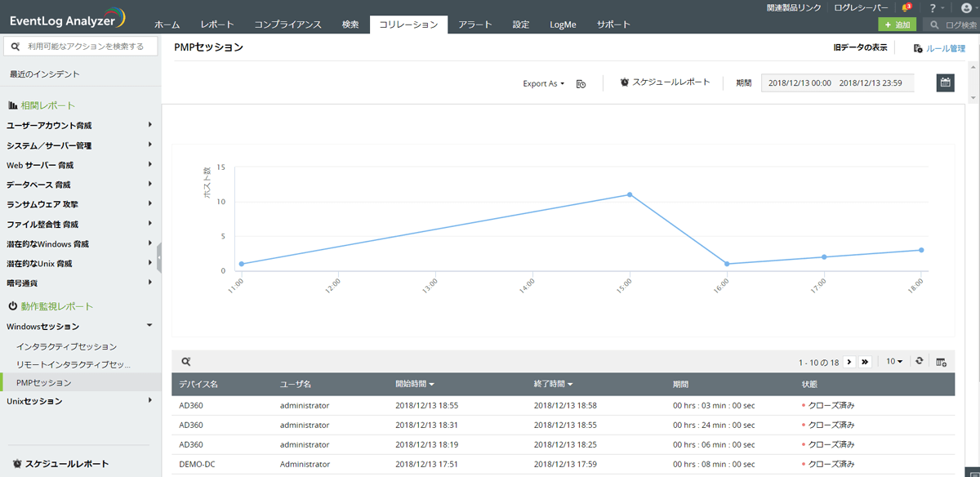
Task: Open the ルール管理 link
Action: coord(939,48)
